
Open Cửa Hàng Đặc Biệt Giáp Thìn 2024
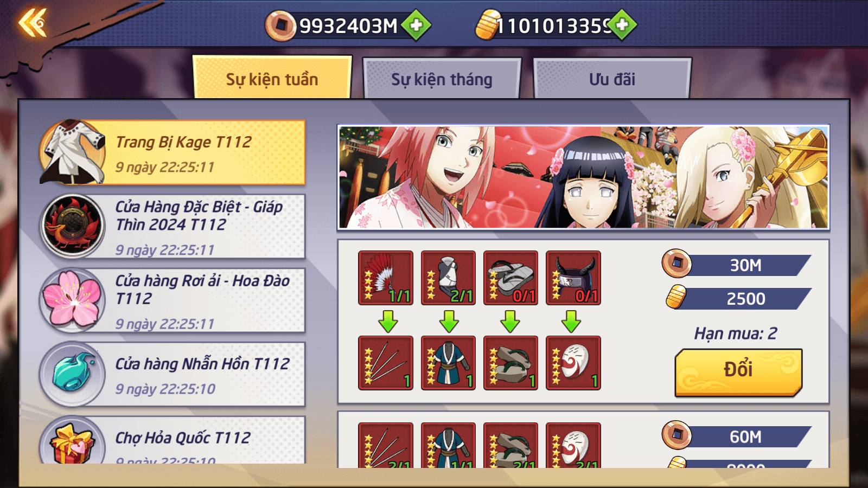tap(173, 226)
